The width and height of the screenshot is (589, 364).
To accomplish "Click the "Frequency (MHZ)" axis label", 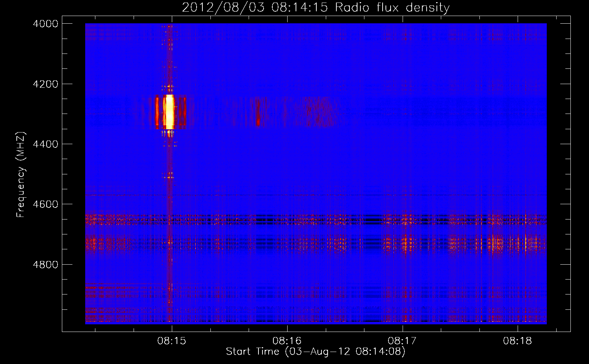I will coord(21,175).
